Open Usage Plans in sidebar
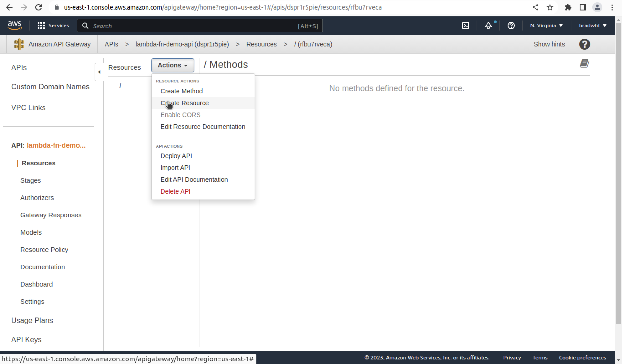The height and width of the screenshot is (364, 622). pyautogui.click(x=32, y=320)
